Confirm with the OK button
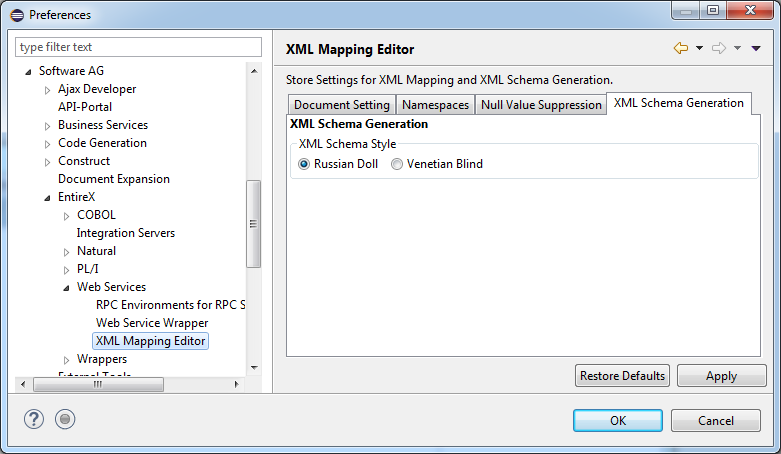The width and height of the screenshot is (781, 454). click(x=618, y=421)
